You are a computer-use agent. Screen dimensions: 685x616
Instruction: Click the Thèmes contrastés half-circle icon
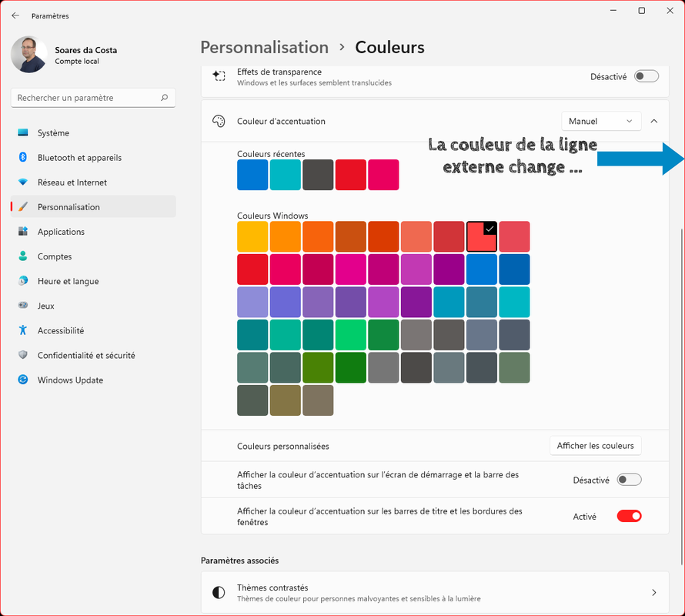[x=219, y=592]
